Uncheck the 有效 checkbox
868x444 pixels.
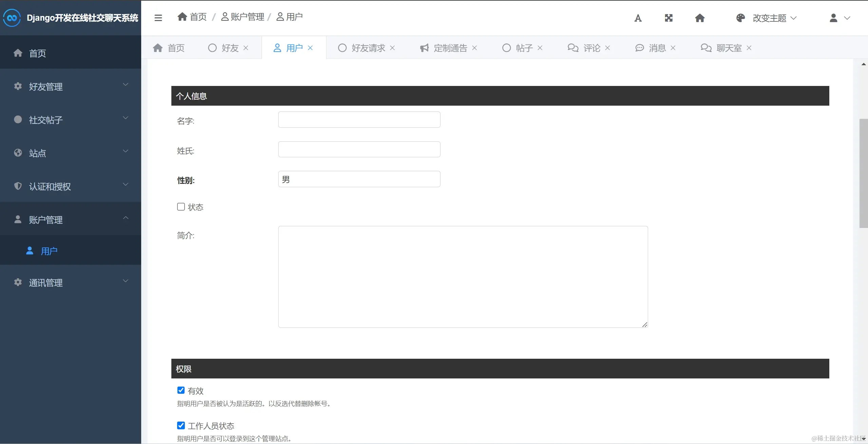coord(181,390)
